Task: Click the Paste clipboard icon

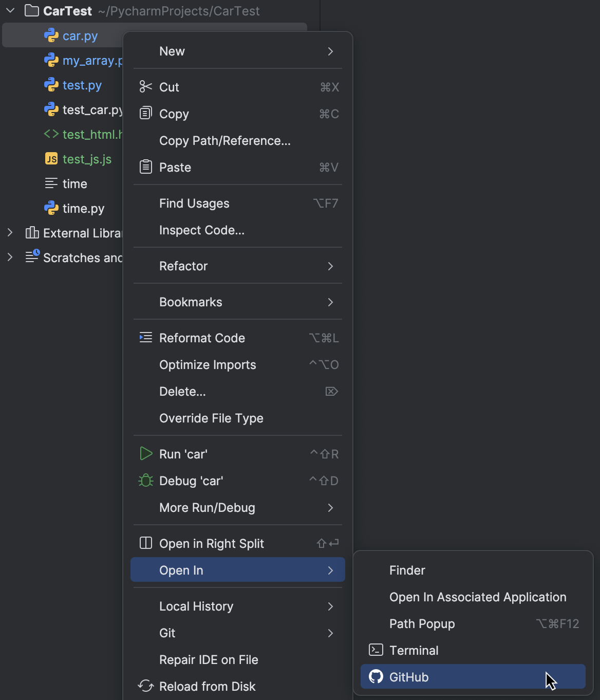Action: [x=145, y=167]
